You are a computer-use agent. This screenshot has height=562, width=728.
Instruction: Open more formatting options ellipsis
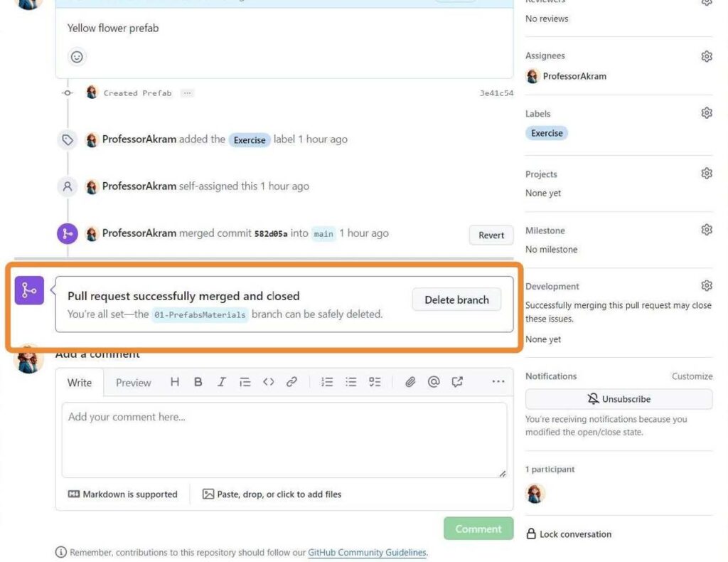[x=498, y=382]
